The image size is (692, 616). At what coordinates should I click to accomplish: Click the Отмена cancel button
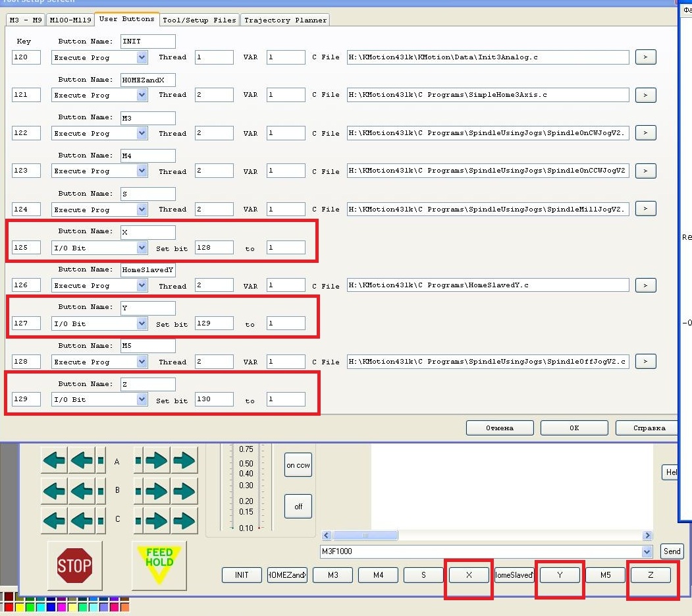coord(500,428)
